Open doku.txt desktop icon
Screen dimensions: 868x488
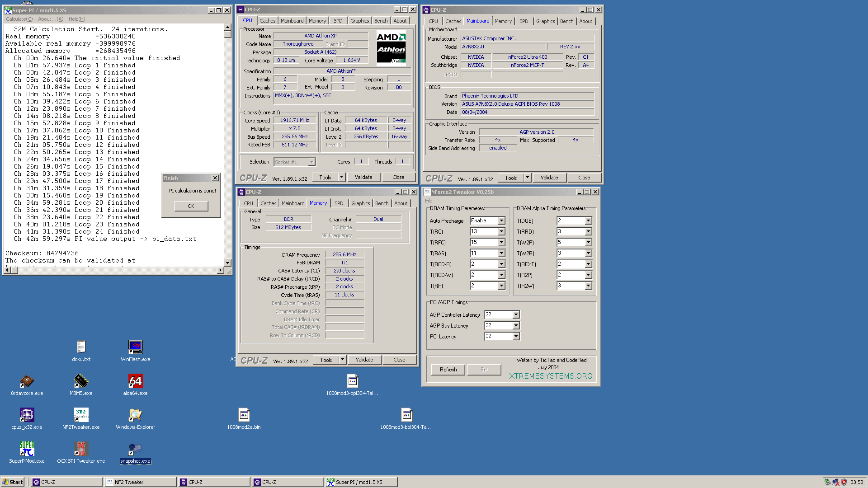(81, 351)
